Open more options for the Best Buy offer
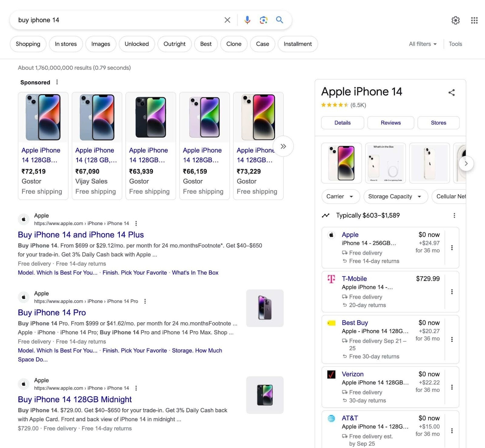The width and height of the screenshot is (485, 448). tap(452, 339)
